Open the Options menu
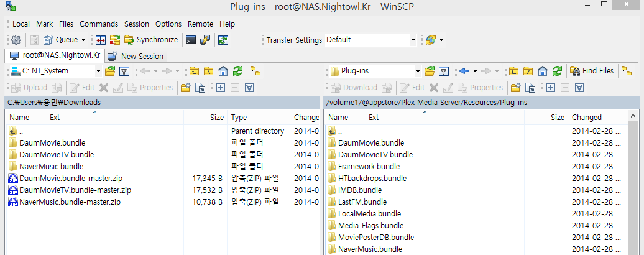Image resolution: width=644 pixels, height=255 pixels. [168, 24]
